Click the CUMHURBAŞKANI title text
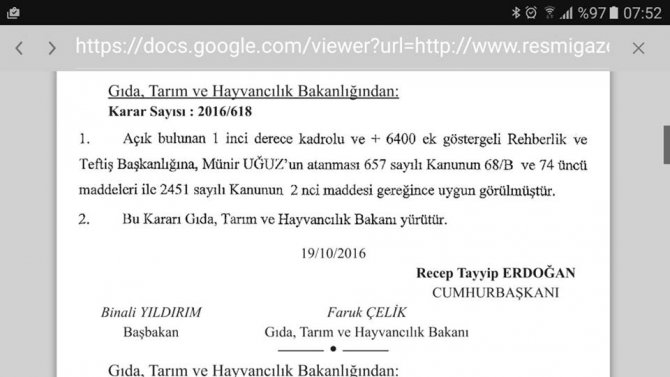Image resolution: width=670 pixels, height=377 pixels. coord(495,293)
